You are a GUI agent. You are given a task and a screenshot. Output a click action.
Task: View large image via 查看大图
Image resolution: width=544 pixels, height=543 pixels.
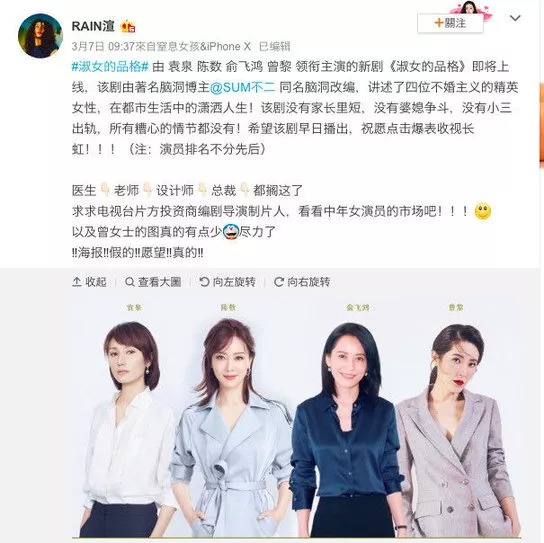[153, 282]
